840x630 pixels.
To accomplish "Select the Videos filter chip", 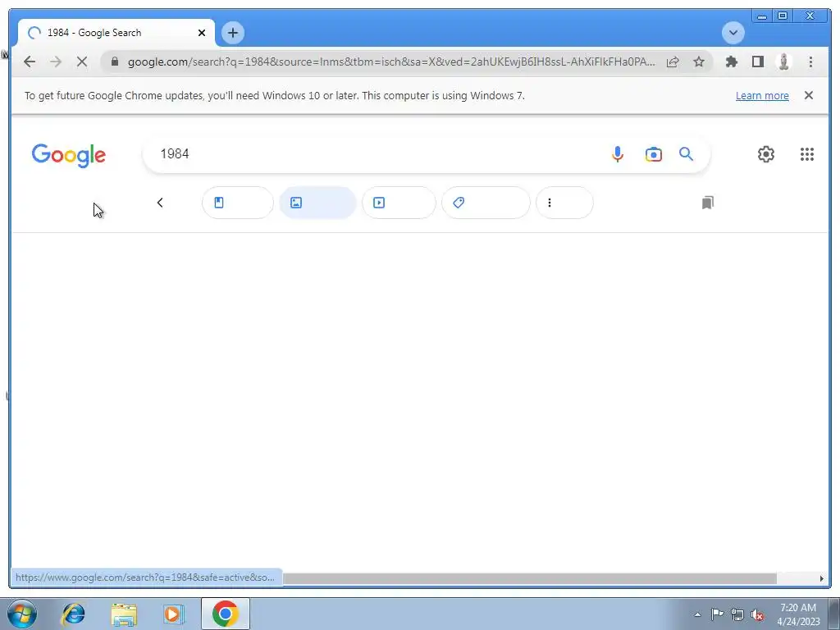I will pyautogui.click(x=399, y=203).
